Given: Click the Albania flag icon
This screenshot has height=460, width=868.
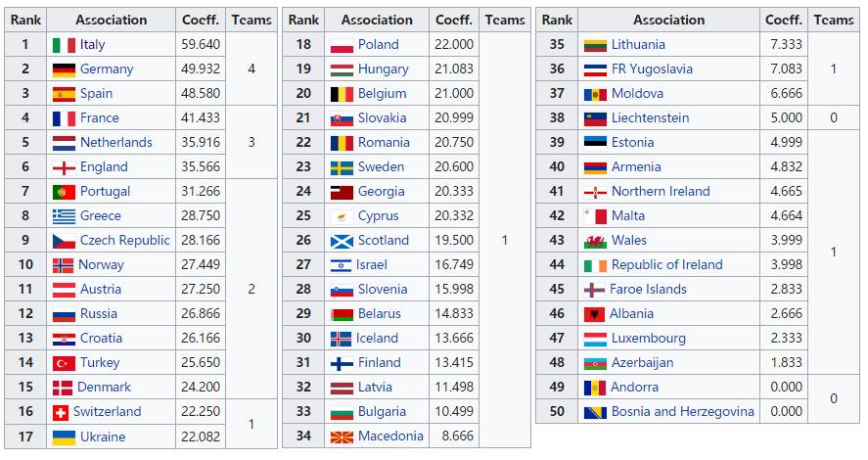Looking at the screenshot, I should click(x=593, y=314).
